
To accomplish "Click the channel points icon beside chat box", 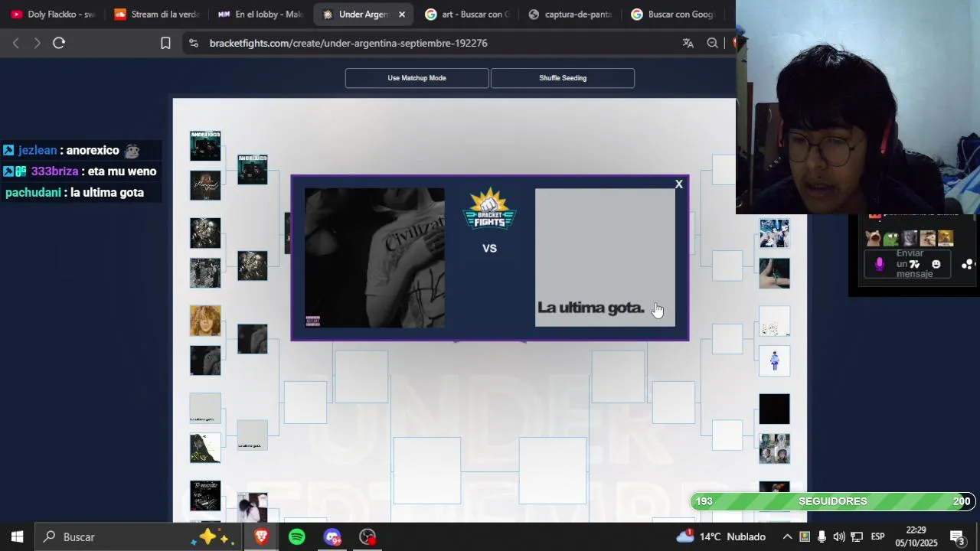I will (969, 264).
